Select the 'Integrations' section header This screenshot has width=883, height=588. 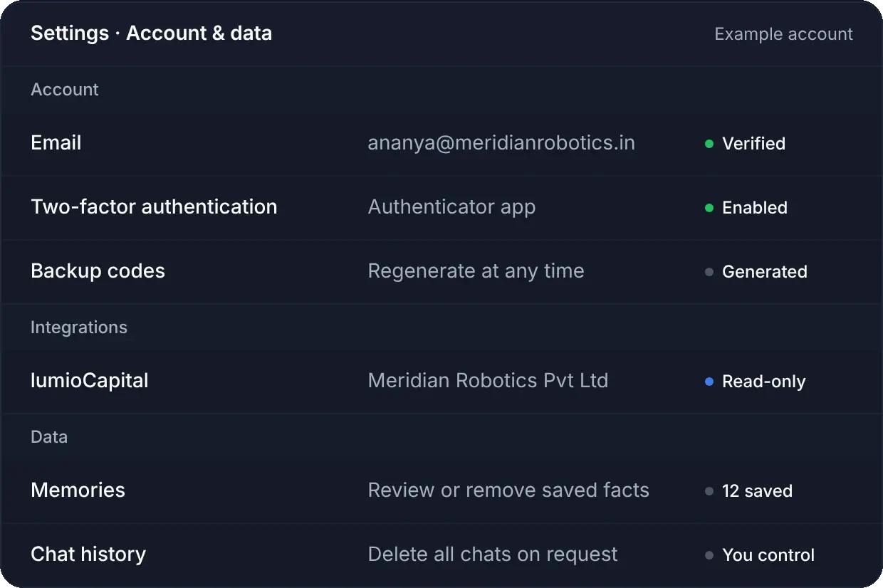tap(79, 327)
